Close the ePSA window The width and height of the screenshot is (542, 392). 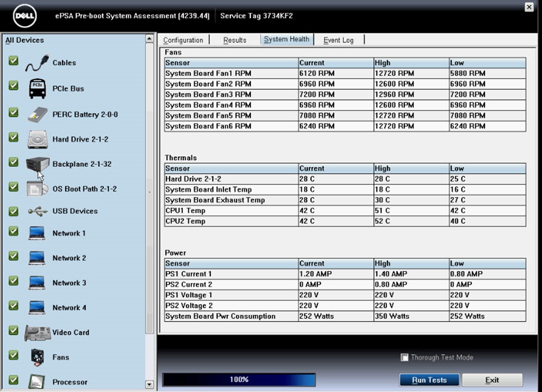tap(529, 7)
